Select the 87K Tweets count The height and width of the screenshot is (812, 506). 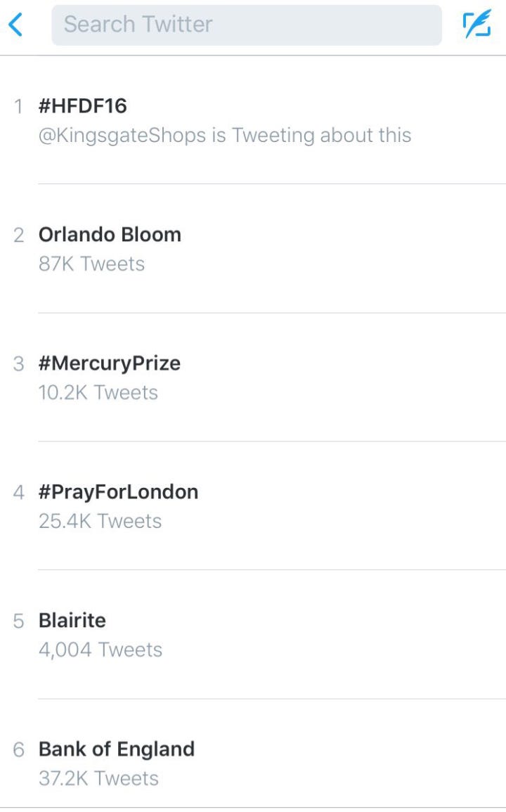click(x=91, y=264)
